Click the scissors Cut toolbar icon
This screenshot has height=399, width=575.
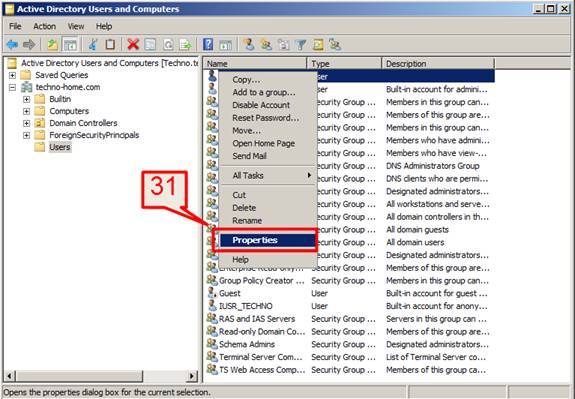coord(93,45)
